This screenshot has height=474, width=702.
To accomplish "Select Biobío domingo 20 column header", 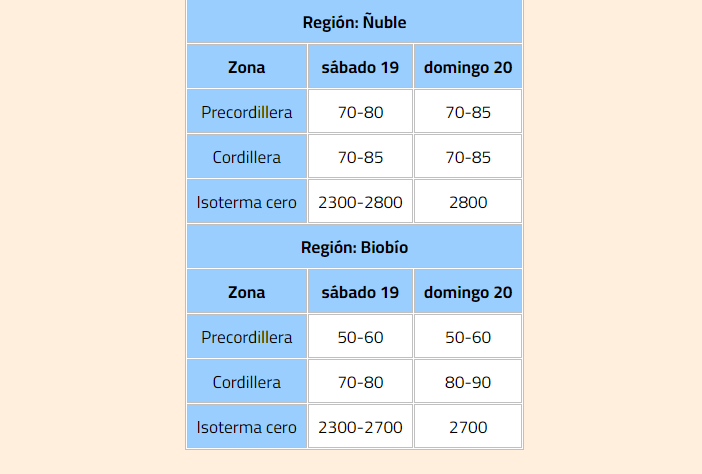I will [468, 292].
